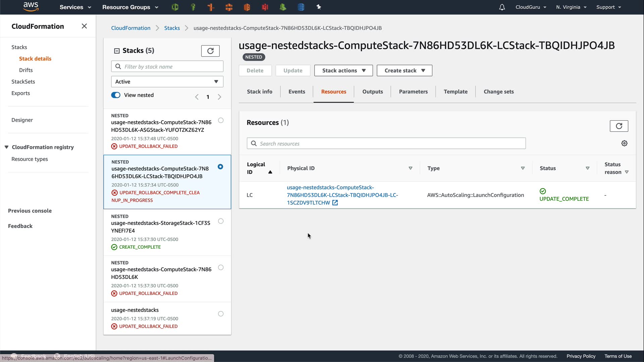The width and height of the screenshot is (644, 362).
Task: Open the Template tab
Action: pyautogui.click(x=455, y=92)
